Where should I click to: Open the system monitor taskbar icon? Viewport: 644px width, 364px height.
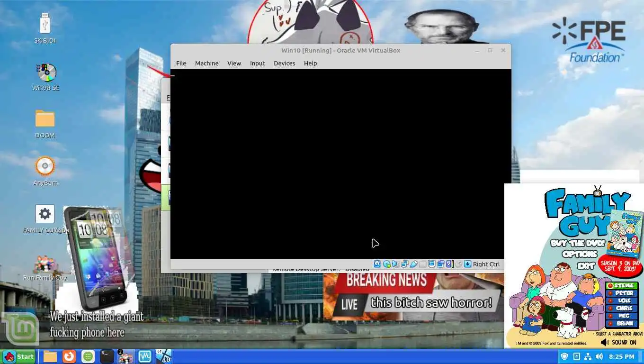[144, 356]
